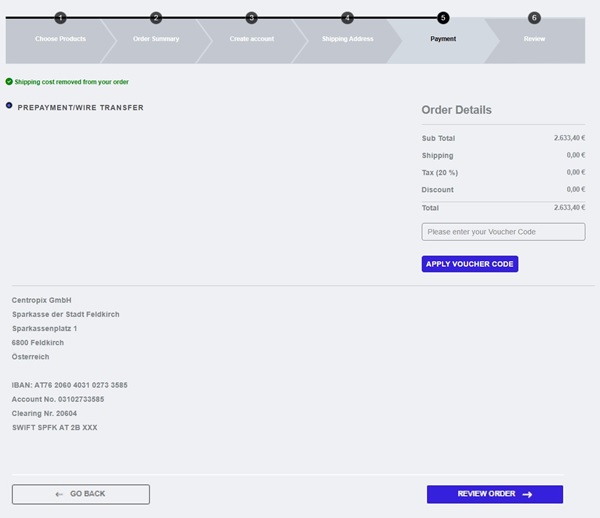The image size is (600, 518).
Task: Click the step 6 number circle
Action: click(x=534, y=18)
